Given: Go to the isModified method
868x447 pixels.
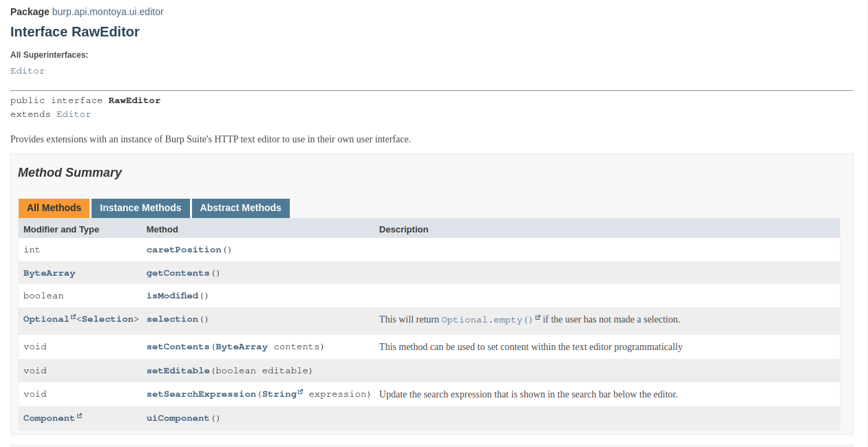Looking at the screenshot, I should [x=172, y=296].
